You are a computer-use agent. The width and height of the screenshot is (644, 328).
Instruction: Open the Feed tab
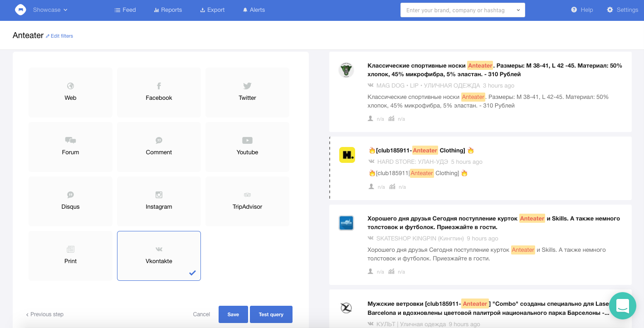[x=125, y=10]
